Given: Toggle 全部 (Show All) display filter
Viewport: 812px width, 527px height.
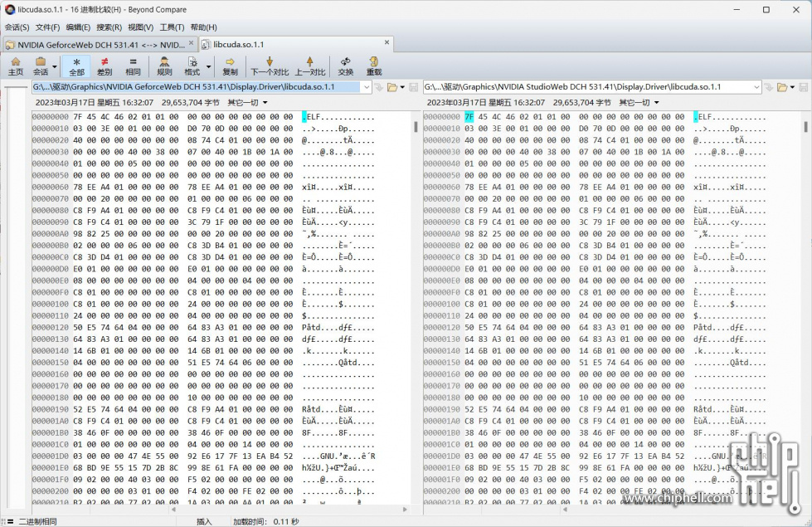Looking at the screenshot, I should (x=76, y=66).
